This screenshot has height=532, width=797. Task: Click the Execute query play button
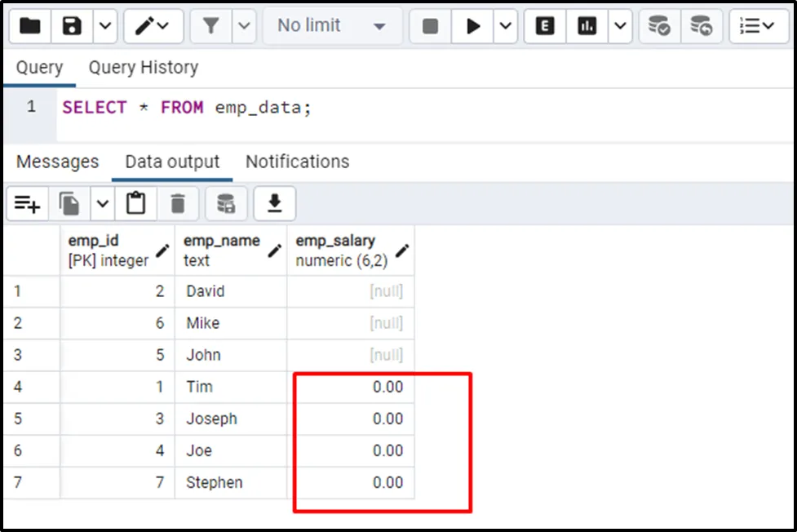coord(473,26)
